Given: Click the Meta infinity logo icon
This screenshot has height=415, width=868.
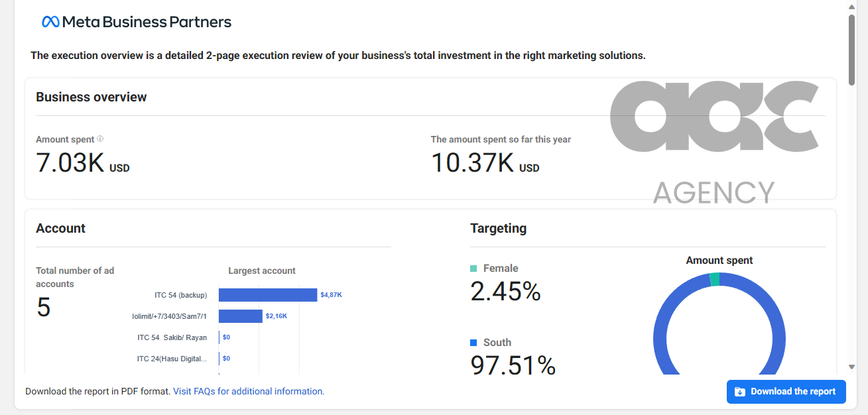Looking at the screenshot, I should (50, 22).
